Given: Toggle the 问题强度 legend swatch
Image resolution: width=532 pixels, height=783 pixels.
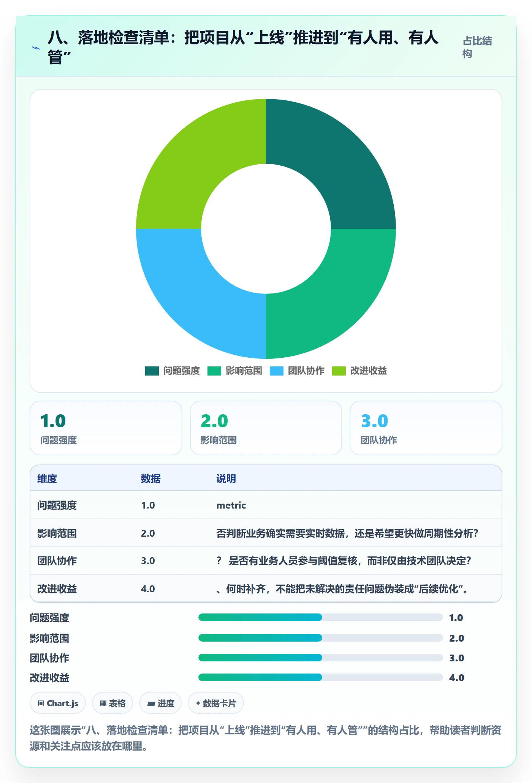Looking at the screenshot, I should (x=152, y=371).
